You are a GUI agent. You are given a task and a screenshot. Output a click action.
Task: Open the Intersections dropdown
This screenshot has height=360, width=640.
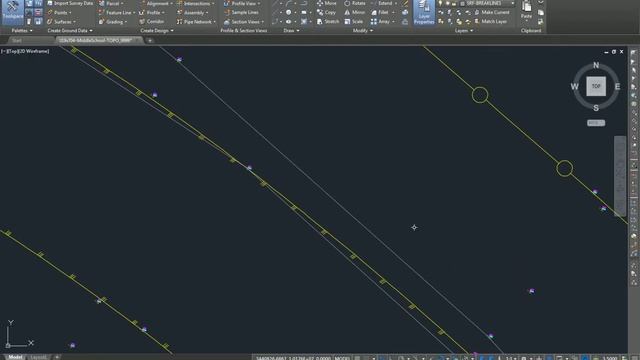(196, 3)
